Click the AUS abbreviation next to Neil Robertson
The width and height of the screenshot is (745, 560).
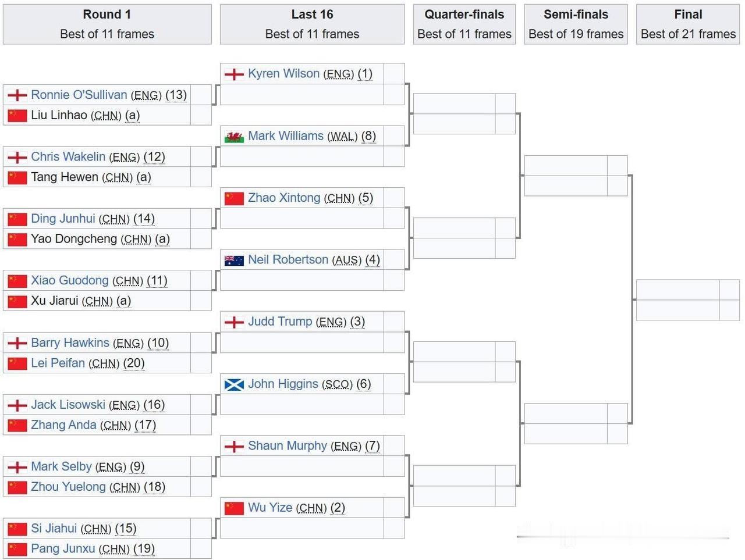tap(347, 260)
